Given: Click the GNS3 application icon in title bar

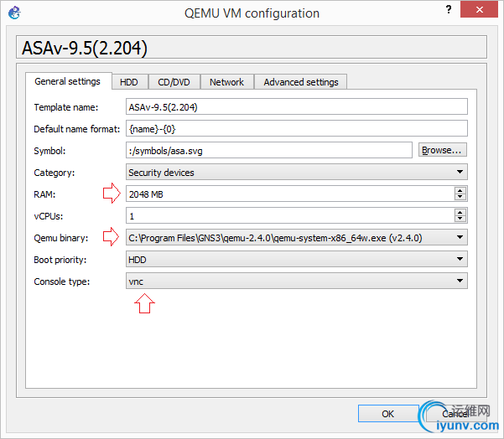Looking at the screenshot, I should (x=14, y=13).
